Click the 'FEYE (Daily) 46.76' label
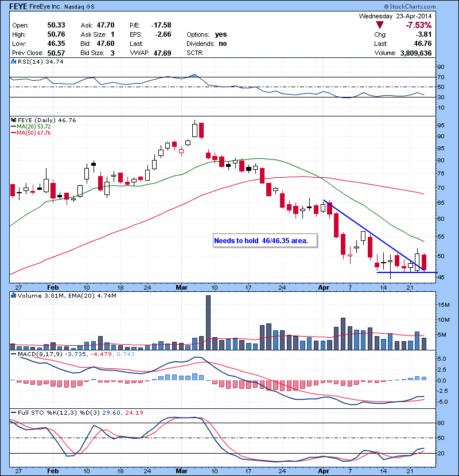The image size is (459, 476). click(47, 120)
